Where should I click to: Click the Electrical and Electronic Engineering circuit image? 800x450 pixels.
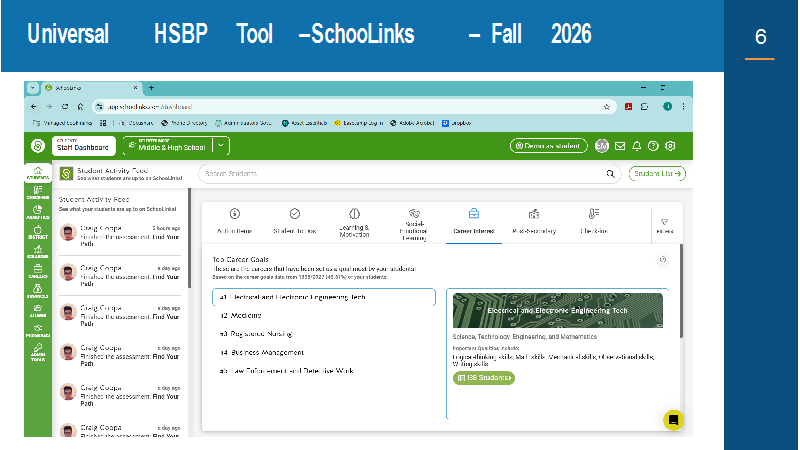point(558,310)
